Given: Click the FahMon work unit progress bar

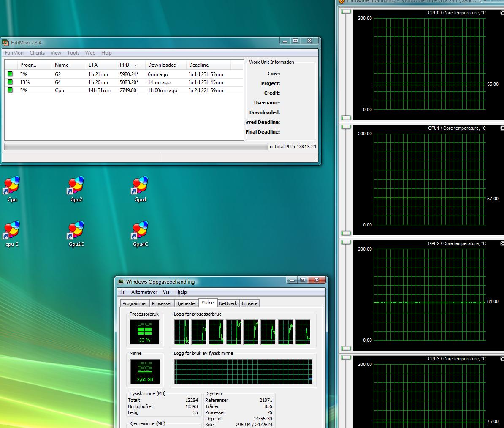Looking at the screenshot, I should (x=136, y=147).
